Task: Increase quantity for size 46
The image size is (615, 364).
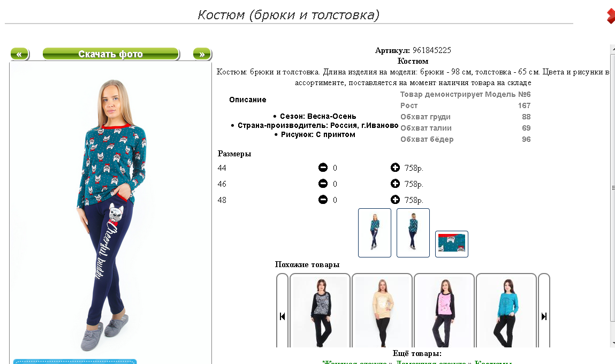Action: pos(395,184)
